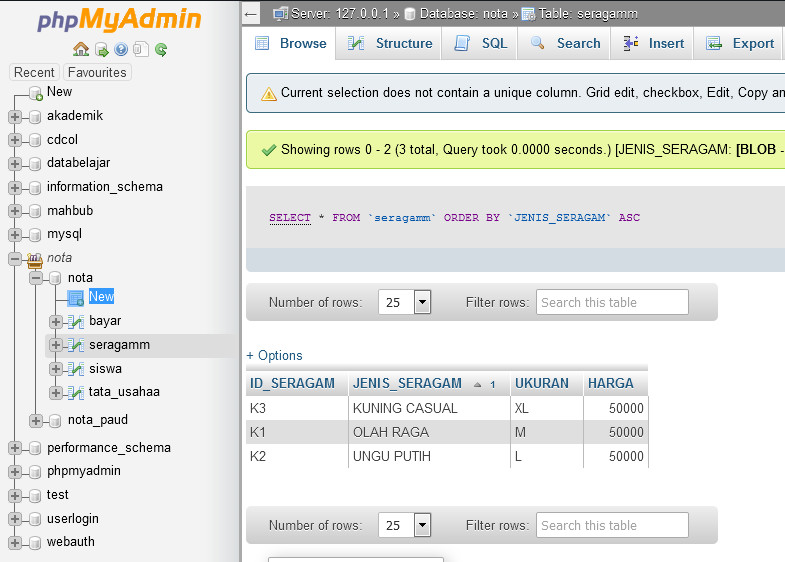Open the Export tab
Viewport: 785px width, 562px height.
coord(739,44)
